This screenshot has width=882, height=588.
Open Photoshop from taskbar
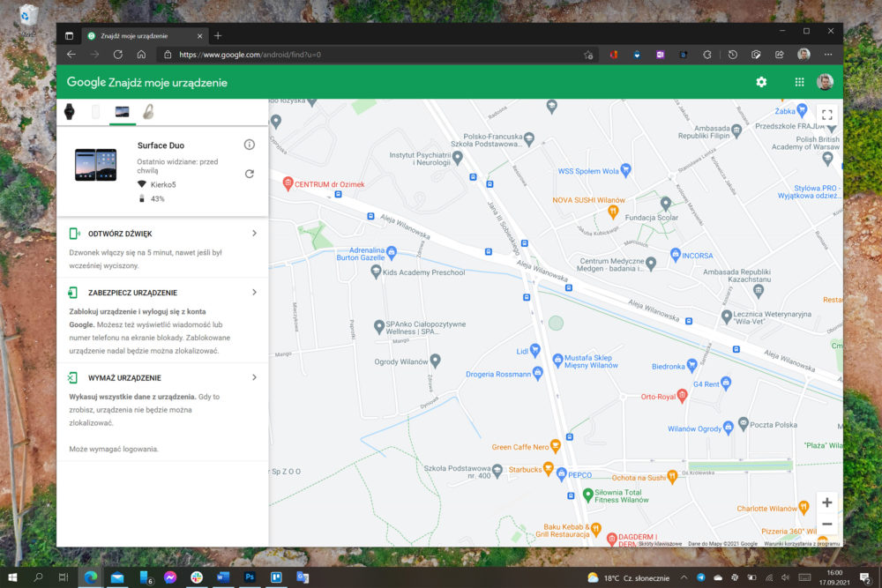[250, 577]
